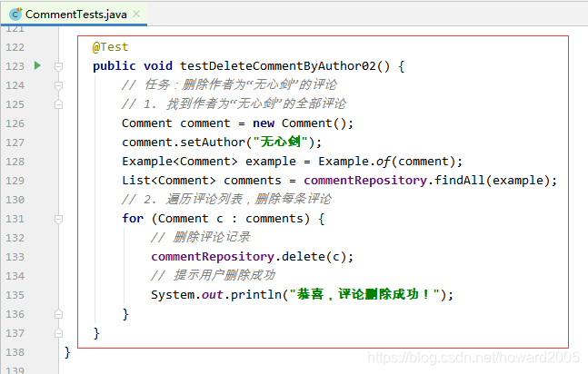Image resolution: width=588 pixels, height=374 pixels.
Task: Click println on line 135
Action: point(256,294)
